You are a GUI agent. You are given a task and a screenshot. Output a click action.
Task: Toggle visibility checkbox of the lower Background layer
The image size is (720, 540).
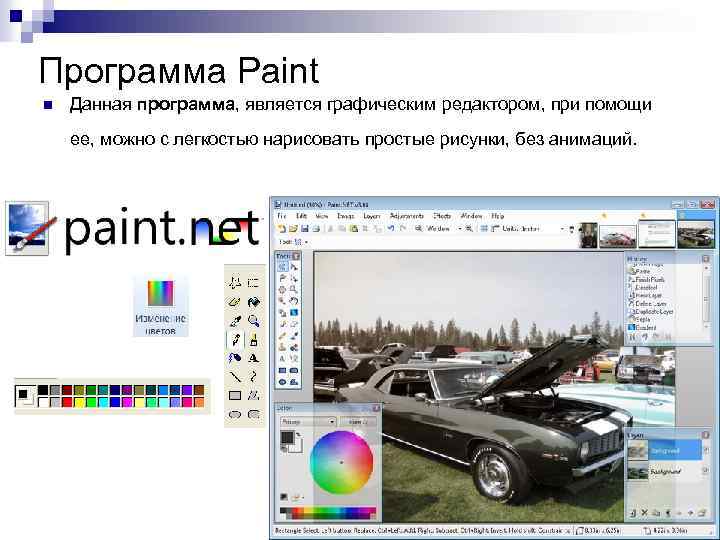point(706,471)
